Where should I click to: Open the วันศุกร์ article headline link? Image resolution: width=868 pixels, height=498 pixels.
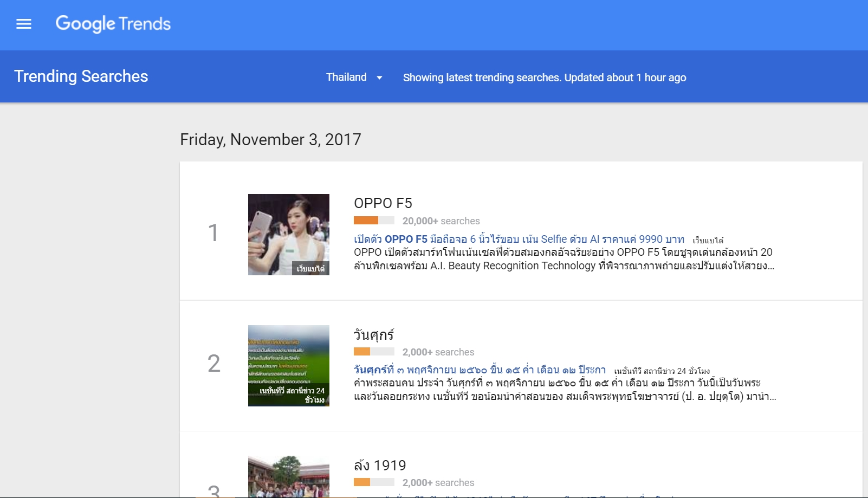tap(480, 370)
